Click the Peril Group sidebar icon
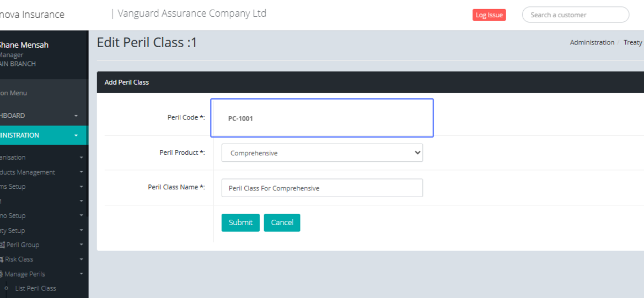This screenshot has width=644, height=298. [x=2, y=245]
